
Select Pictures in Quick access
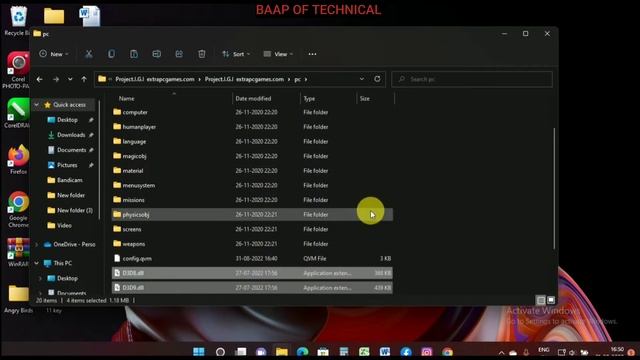pyautogui.click(x=67, y=165)
